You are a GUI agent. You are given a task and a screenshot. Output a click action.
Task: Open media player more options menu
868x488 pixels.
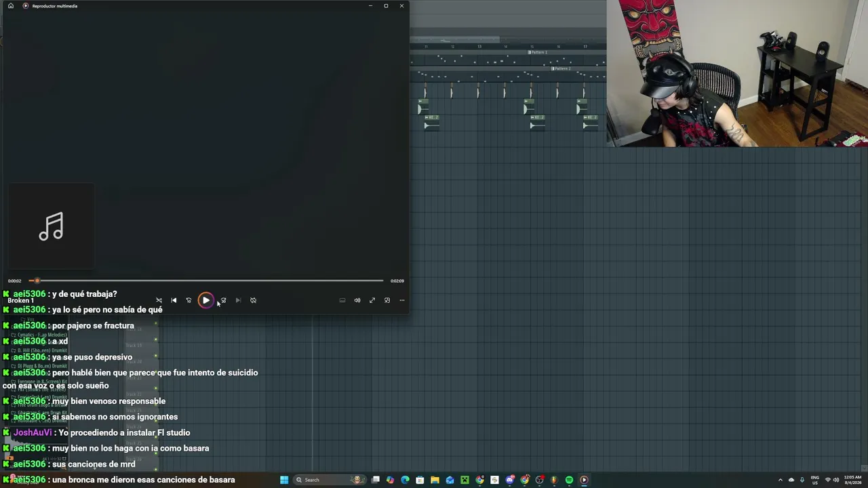click(x=402, y=300)
